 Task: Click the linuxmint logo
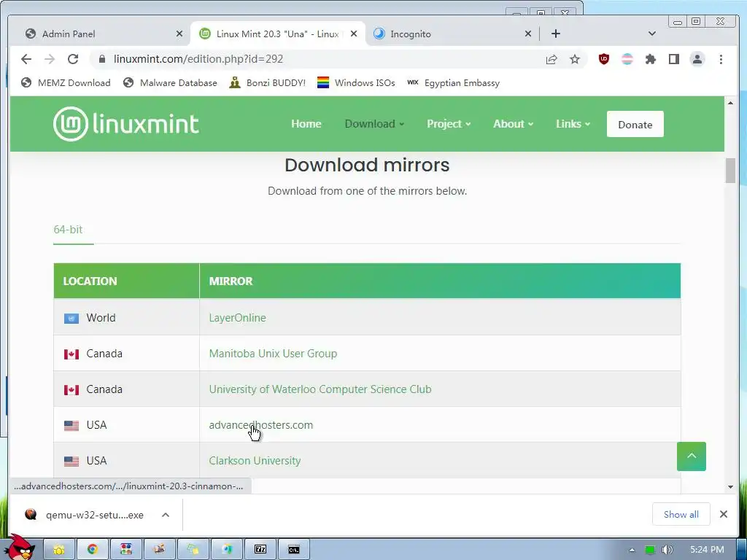(x=125, y=124)
